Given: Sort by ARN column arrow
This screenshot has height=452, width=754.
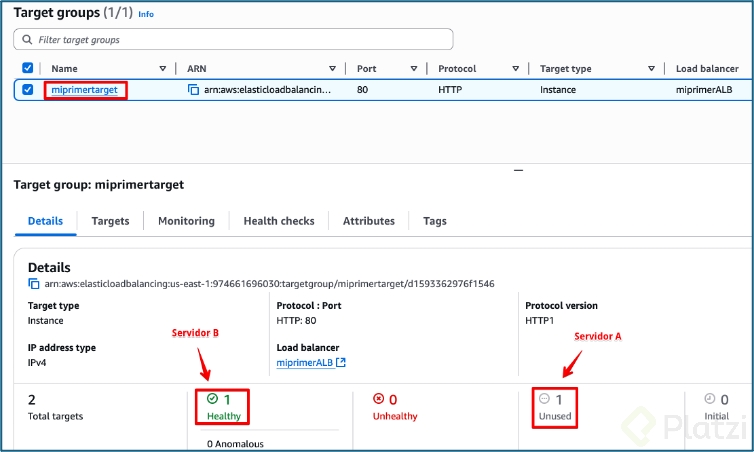Looking at the screenshot, I should coord(332,69).
